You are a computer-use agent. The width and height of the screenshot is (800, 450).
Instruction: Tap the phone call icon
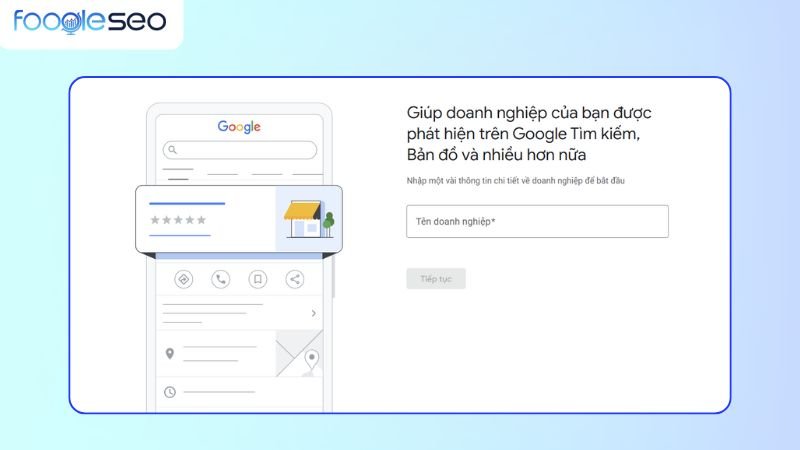[x=220, y=279]
